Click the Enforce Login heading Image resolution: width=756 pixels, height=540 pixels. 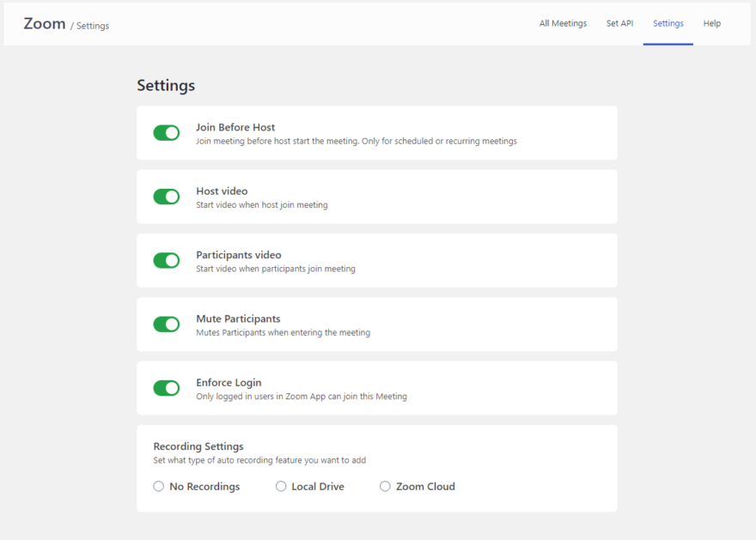229,383
